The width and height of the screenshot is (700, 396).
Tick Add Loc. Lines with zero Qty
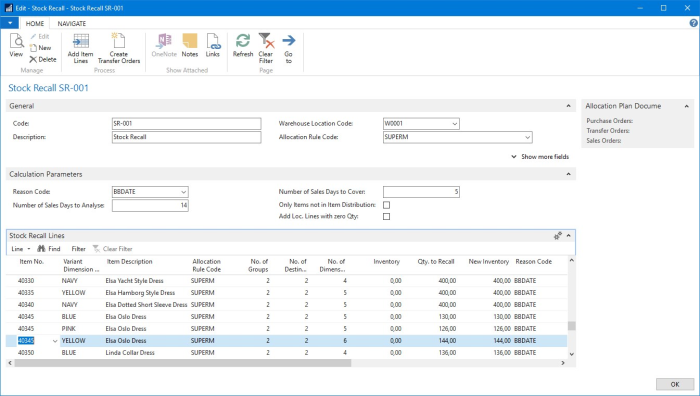[x=387, y=217]
